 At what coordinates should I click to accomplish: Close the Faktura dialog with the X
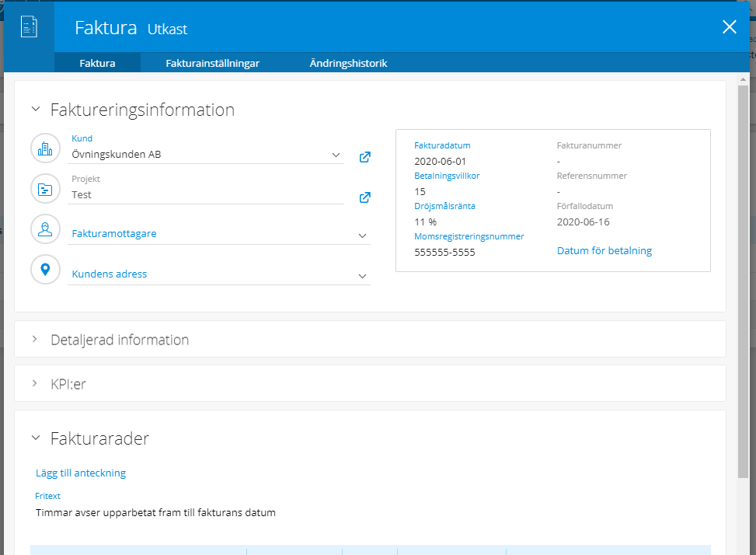[729, 27]
